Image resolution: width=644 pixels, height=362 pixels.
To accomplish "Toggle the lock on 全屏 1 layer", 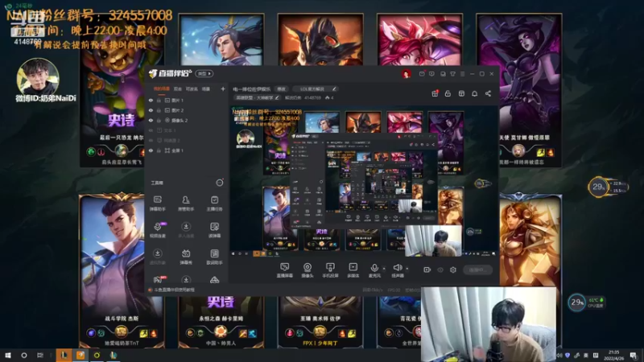I will 159,150.
